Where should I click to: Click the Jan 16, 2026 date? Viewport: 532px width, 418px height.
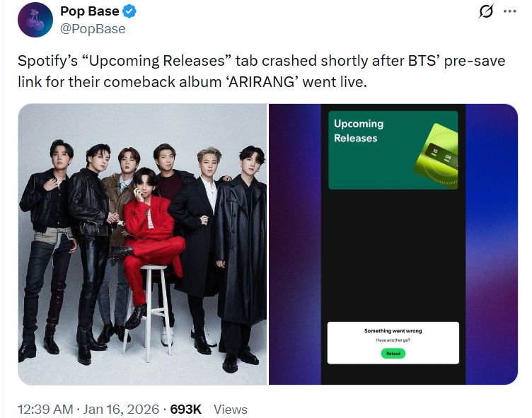tap(121, 410)
